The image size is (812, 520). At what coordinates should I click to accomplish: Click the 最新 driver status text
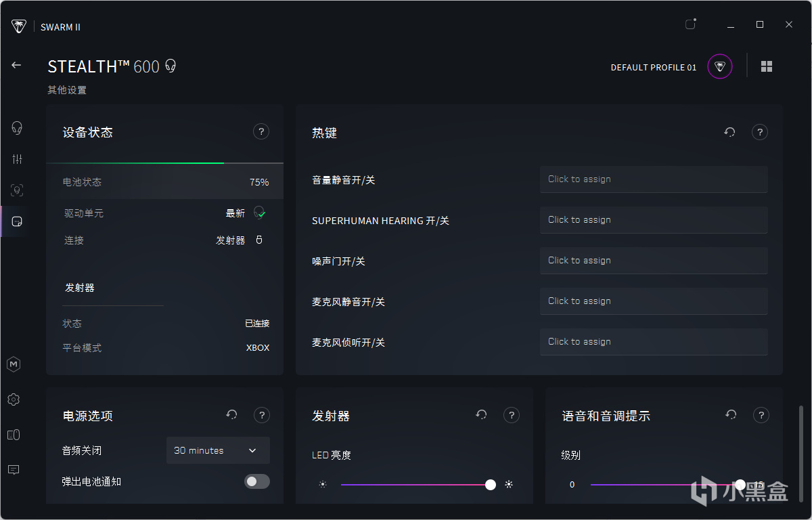235,213
